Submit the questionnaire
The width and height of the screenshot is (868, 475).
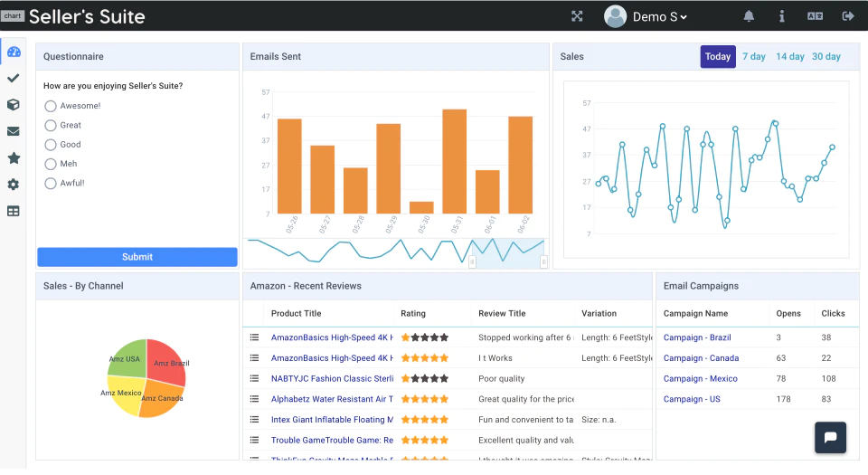137,257
